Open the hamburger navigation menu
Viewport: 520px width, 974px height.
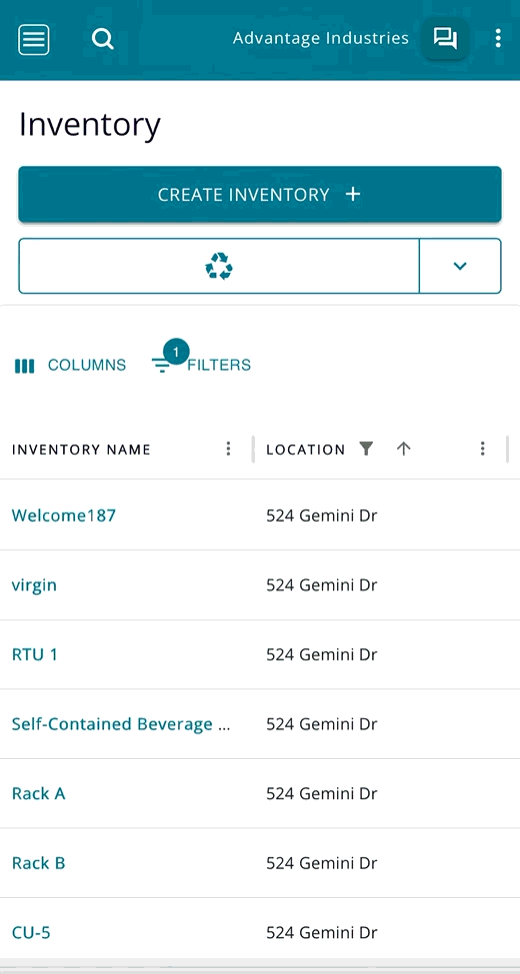(x=34, y=40)
